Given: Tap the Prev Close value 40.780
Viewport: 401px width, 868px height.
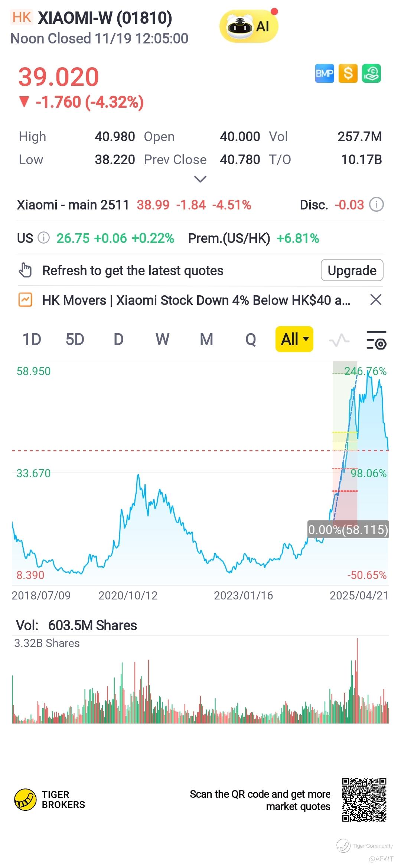Looking at the screenshot, I should 240,159.
